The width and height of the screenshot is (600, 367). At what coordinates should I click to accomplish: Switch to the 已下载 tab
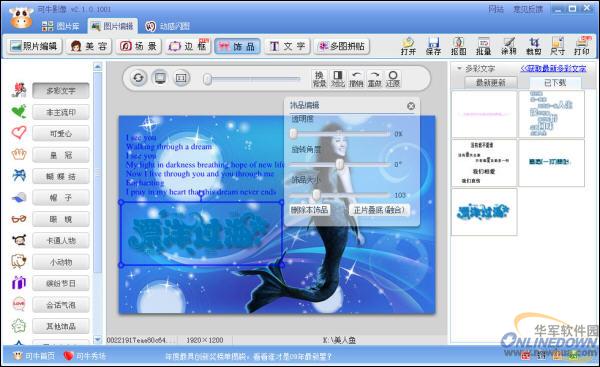coord(555,83)
